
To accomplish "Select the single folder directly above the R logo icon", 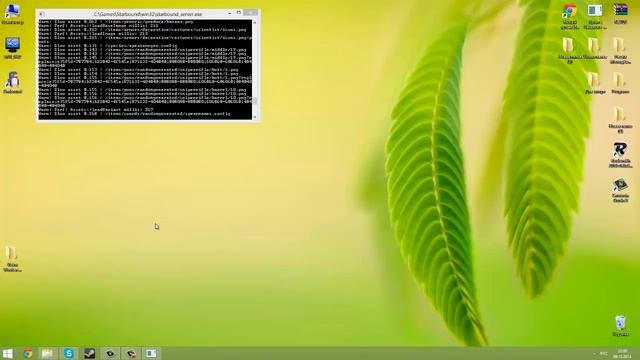I will point(620,120).
